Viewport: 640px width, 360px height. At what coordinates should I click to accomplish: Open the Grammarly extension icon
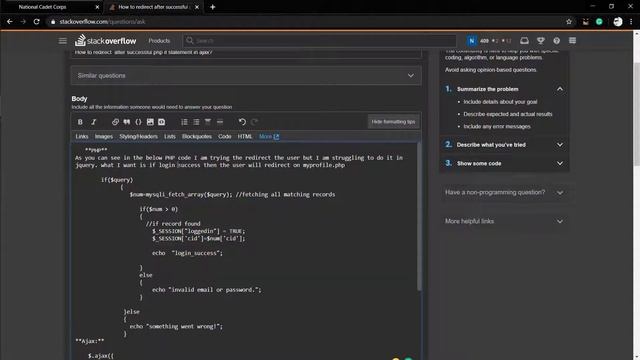pyautogui.click(x=599, y=22)
